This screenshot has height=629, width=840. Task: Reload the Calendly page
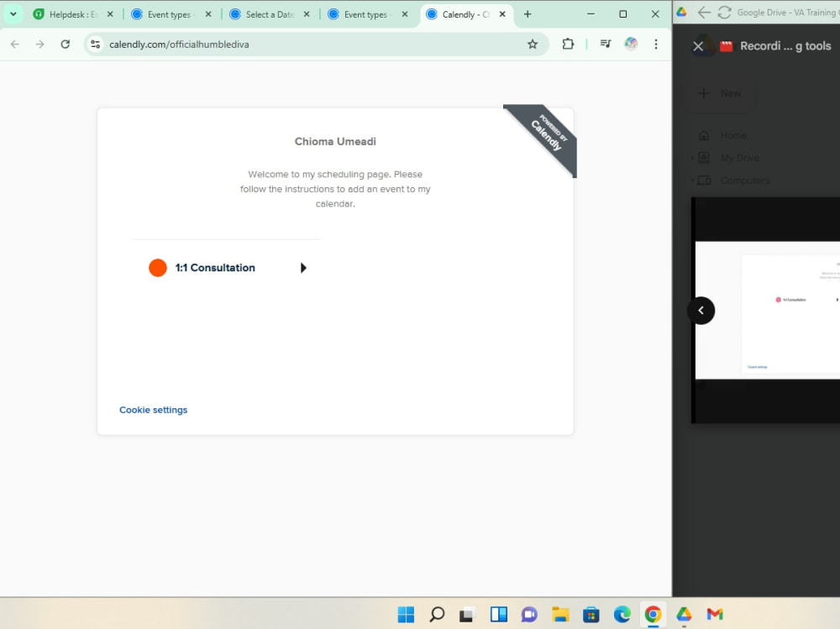(66, 45)
